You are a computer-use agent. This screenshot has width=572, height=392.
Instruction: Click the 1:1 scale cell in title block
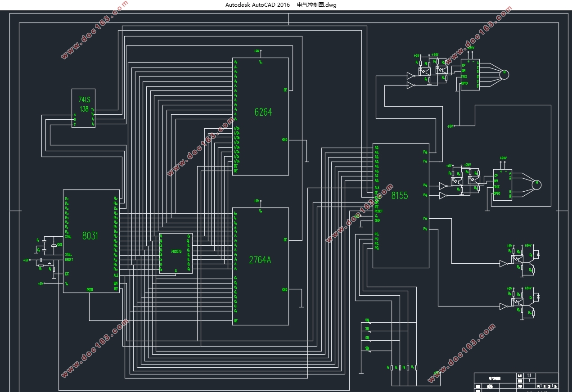tap(529, 375)
